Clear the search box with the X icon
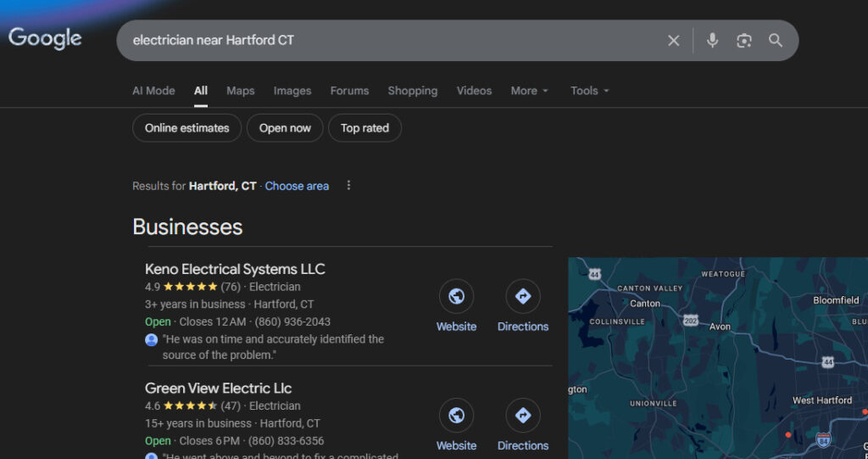Image resolution: width=868 pixels, height=459 pixels. point(673,41)
